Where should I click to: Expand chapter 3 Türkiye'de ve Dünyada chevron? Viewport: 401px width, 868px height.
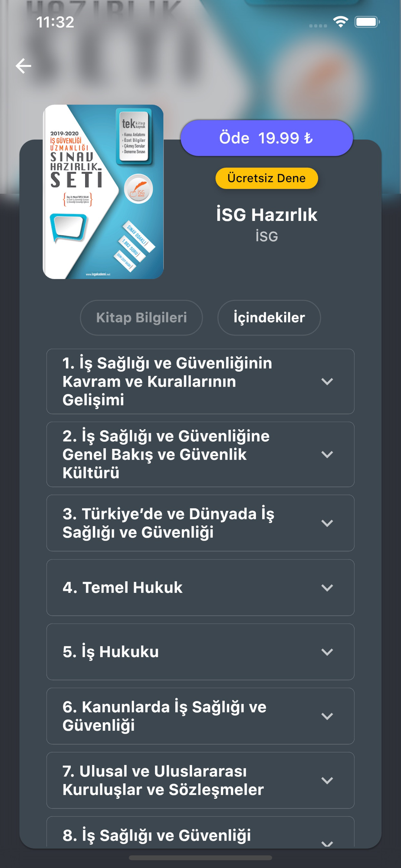327,523
